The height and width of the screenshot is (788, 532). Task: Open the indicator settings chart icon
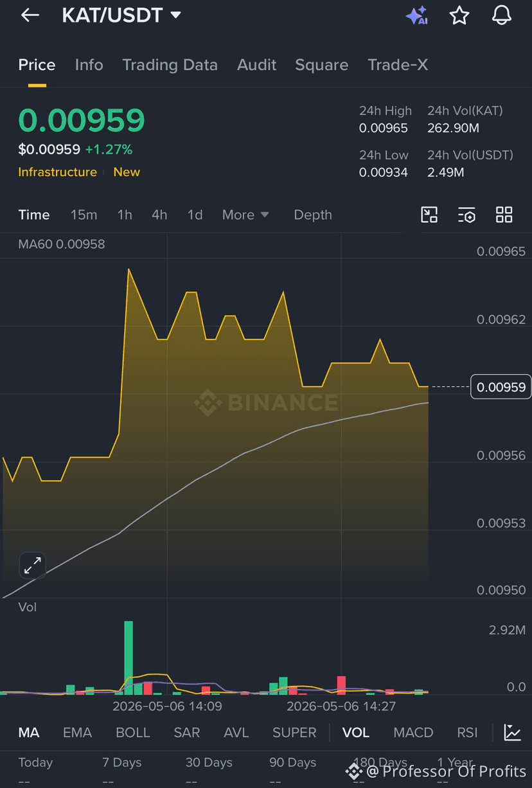[513, 732]
